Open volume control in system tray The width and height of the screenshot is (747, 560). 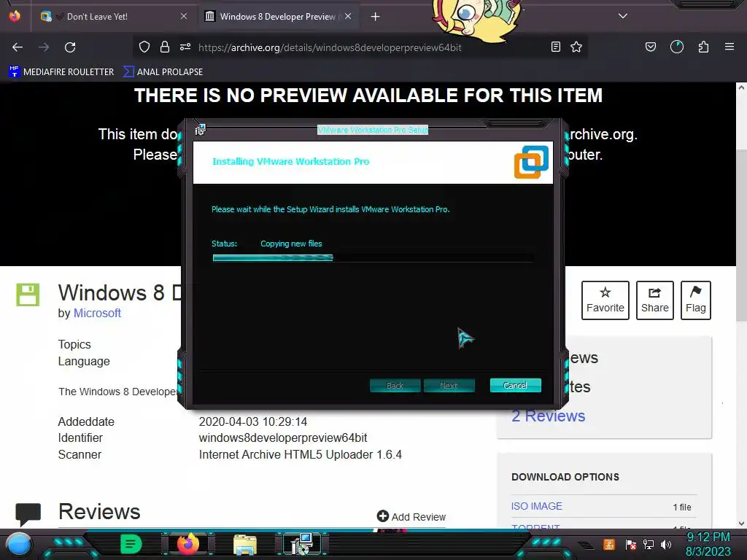(x=666, y=544)
